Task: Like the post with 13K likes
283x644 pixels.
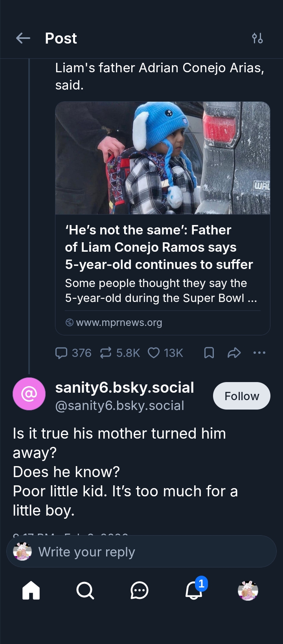Action: click(x=165, y=353)
